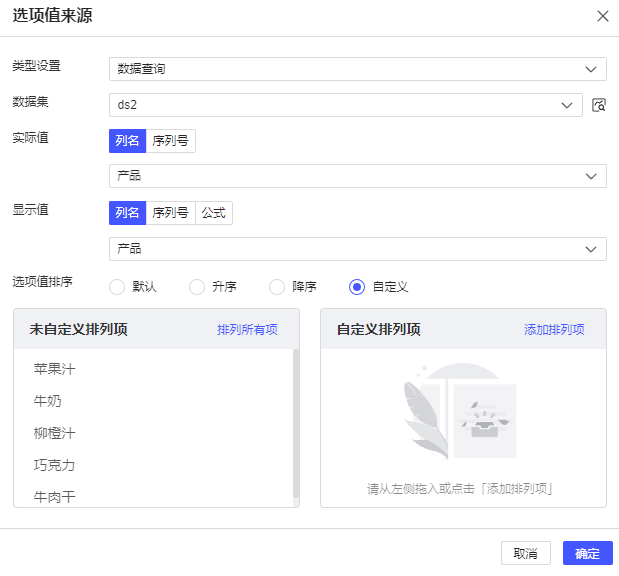Select the 默认 sort radio button
This screenshot has height=576, width=619.
click(117, 287)
